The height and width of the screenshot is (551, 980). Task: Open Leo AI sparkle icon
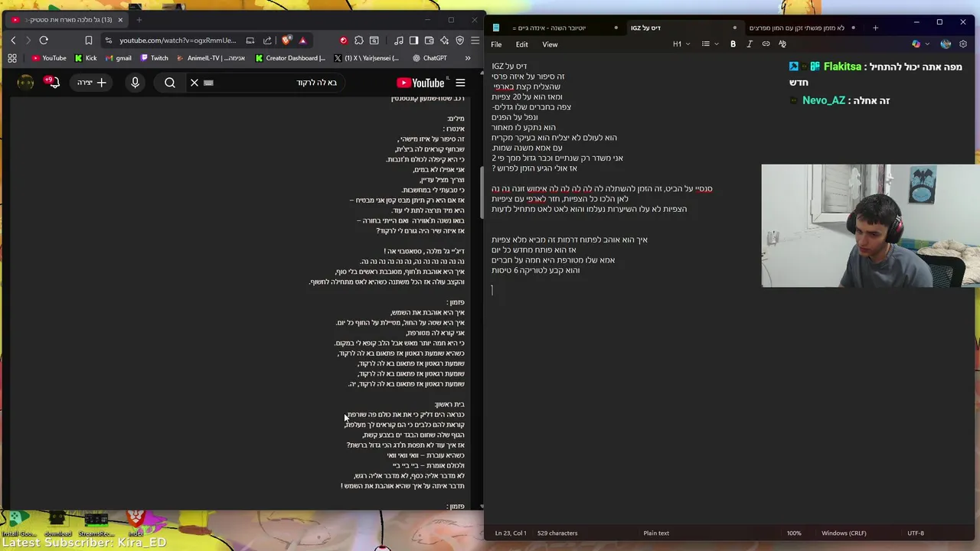(x=444, y=41)
